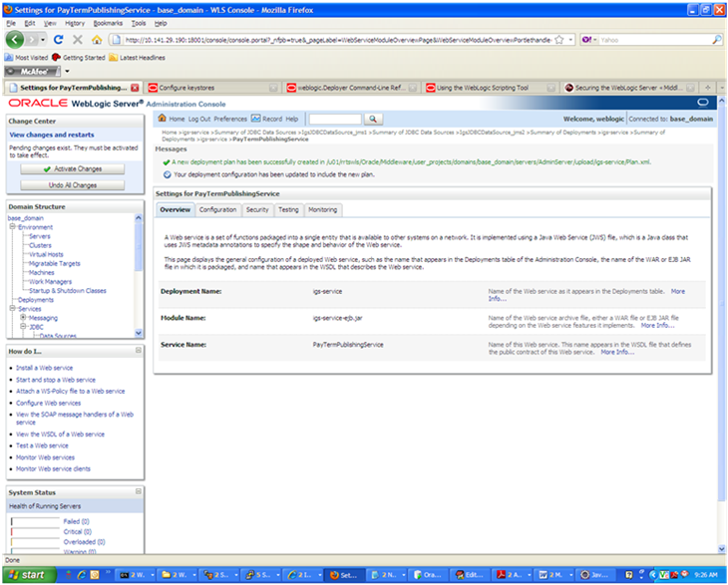Click the browser URL address field

pyautogui.click(x=338, y=40)
